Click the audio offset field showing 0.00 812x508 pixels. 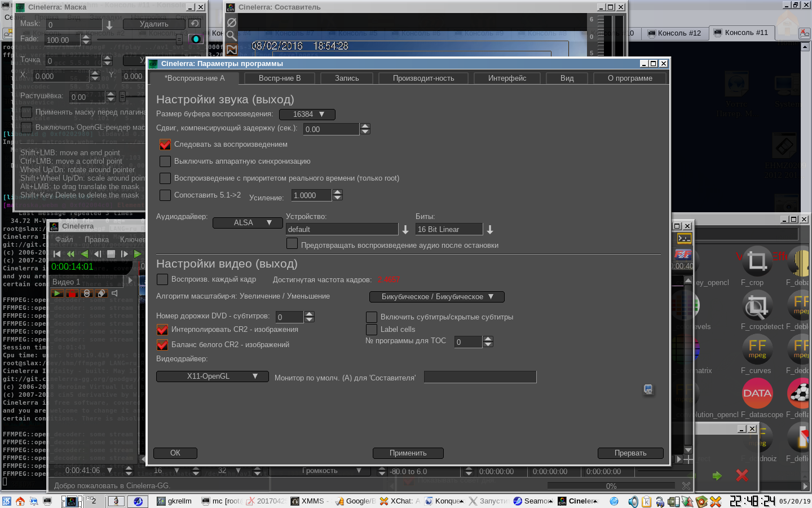(x=330, y=129)
